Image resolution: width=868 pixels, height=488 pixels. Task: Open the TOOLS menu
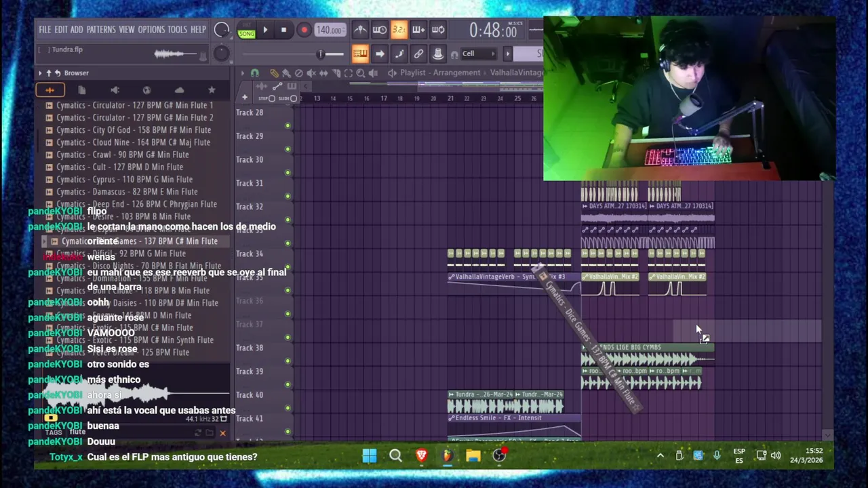tap(178, 30)
